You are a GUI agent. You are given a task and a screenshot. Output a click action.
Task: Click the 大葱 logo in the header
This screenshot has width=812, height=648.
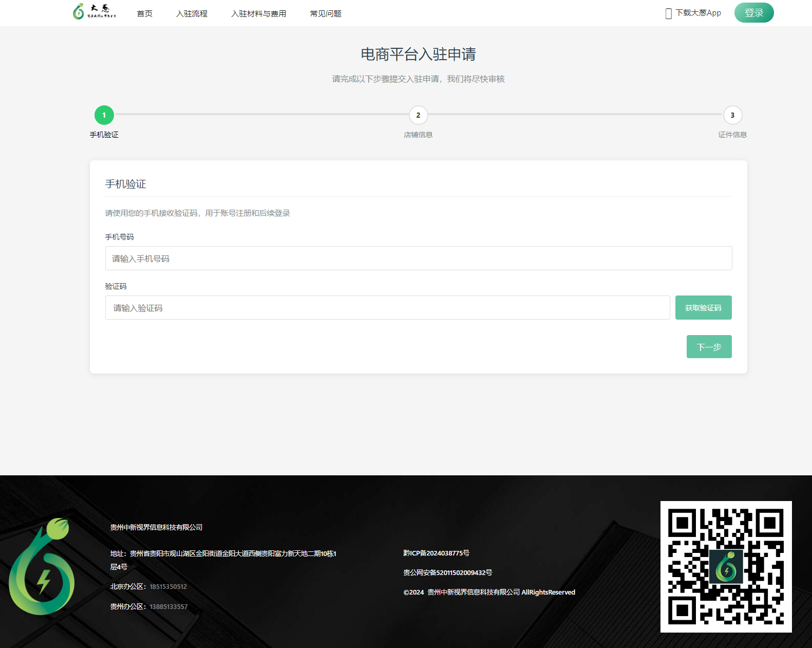[94, 11]
